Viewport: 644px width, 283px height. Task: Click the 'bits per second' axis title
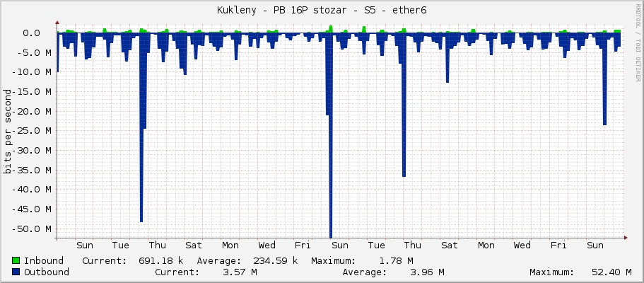(x=7, y=131)
